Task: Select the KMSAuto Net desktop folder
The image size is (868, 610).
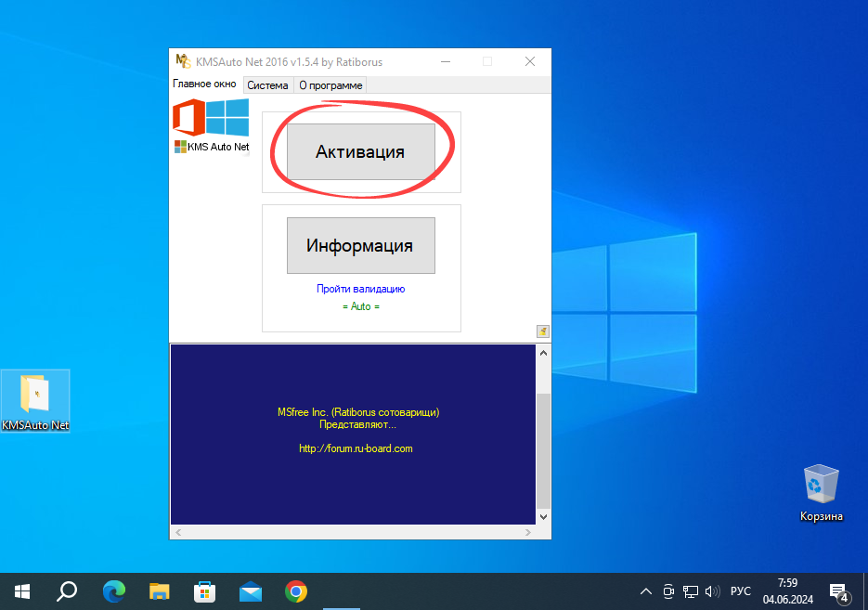Action: click(35, 401)
